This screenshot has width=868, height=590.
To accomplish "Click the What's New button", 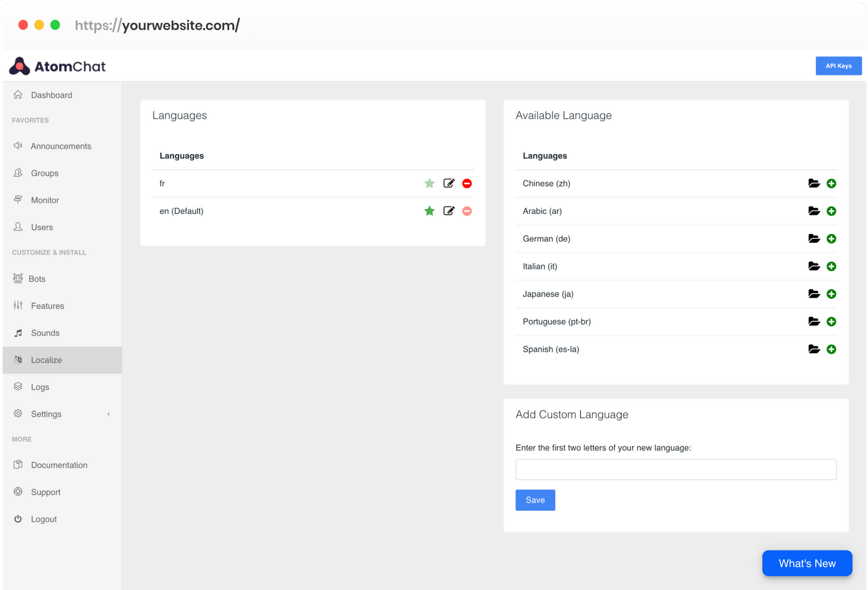I will pos(807,563).
